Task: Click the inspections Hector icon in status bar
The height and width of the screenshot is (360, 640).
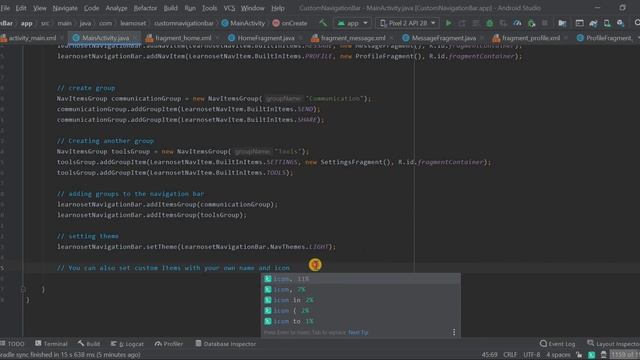Action: coord(603,355)
